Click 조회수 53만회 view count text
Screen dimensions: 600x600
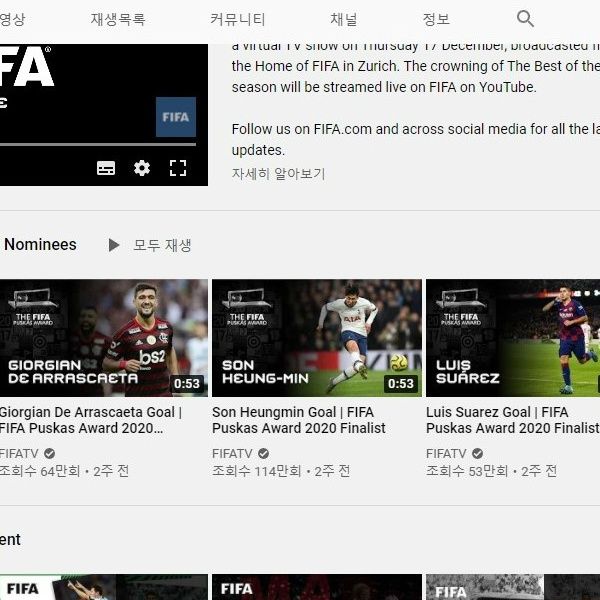coord(467,471)
